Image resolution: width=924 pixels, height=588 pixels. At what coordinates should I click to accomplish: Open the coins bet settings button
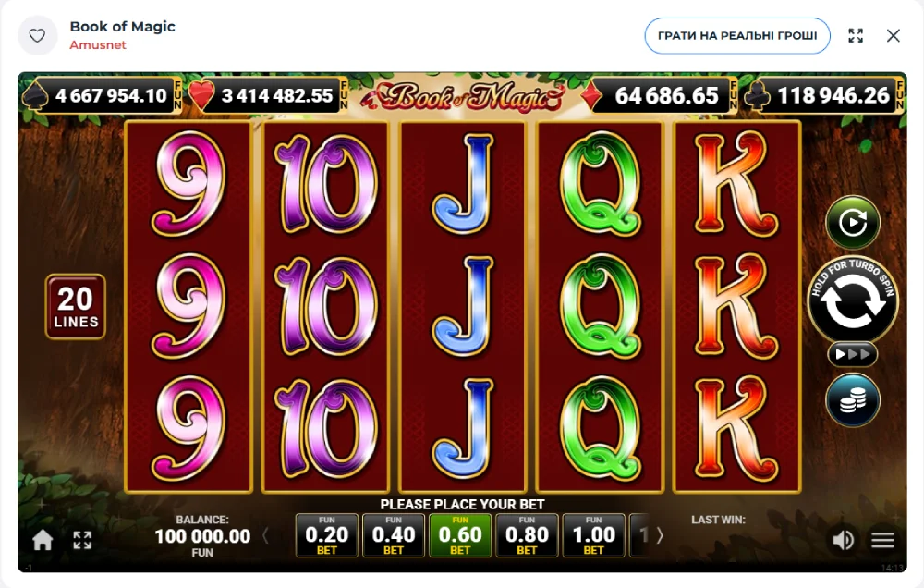coord(853,400)
